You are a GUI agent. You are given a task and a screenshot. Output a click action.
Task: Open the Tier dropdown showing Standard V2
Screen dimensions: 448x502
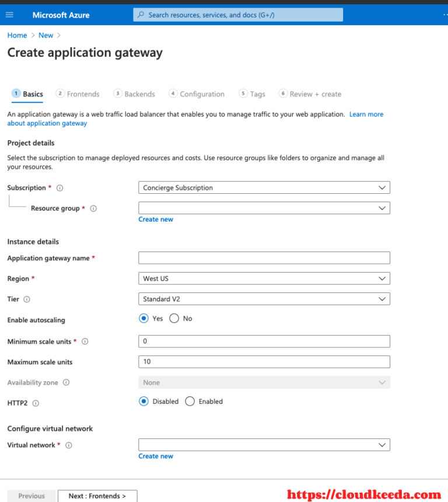pos(264,299)
